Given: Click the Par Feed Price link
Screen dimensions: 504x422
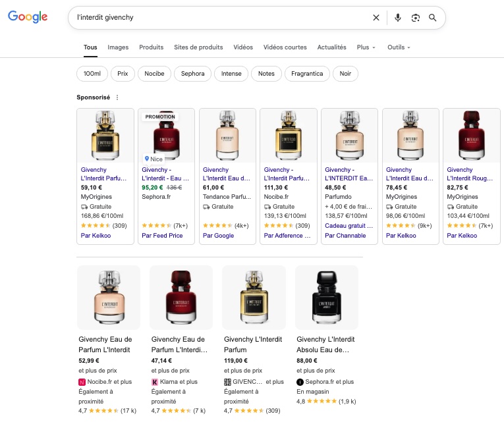Looking at the screenshot, I should pos(162,236).
